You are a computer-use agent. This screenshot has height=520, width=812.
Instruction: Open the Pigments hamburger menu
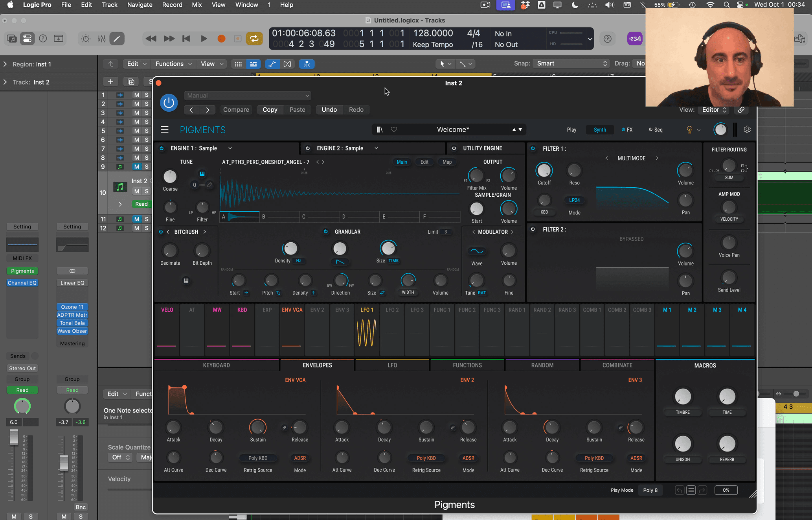[x=165, y=129]
